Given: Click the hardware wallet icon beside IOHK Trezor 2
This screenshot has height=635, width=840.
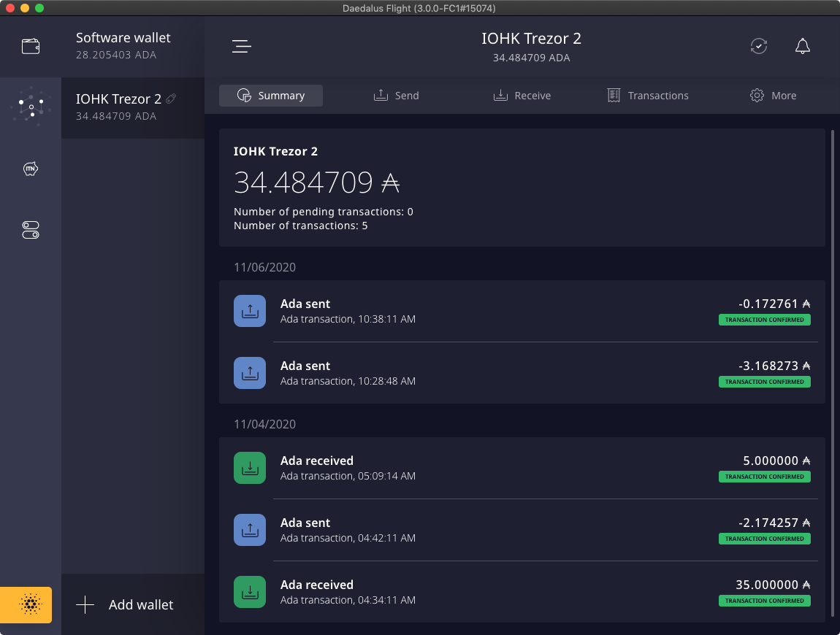Looking at the screenshot, I should [x=172, y=99].
